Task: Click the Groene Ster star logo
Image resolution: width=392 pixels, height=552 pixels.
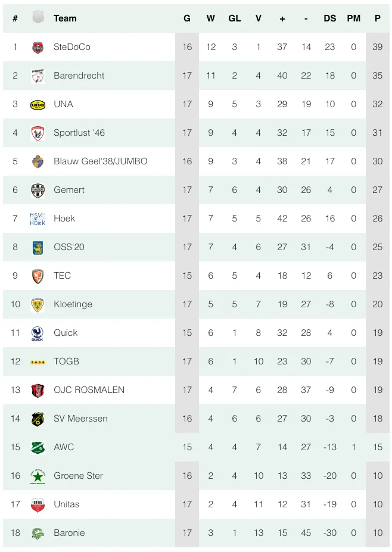Action: click(x=38, y=476)
